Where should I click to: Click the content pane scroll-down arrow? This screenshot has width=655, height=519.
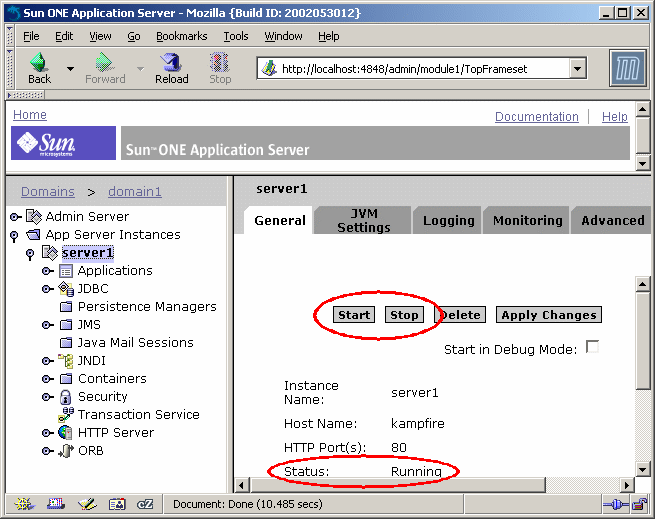pos(642,469)
